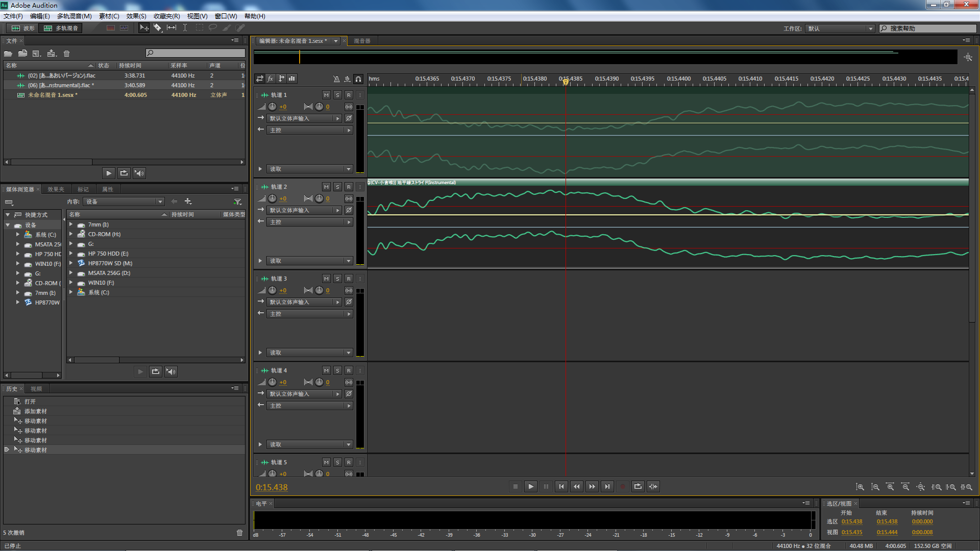The image size is (980, 551).
Task: Click Zoom Out Full icon
Action: (x=920, y=487)
